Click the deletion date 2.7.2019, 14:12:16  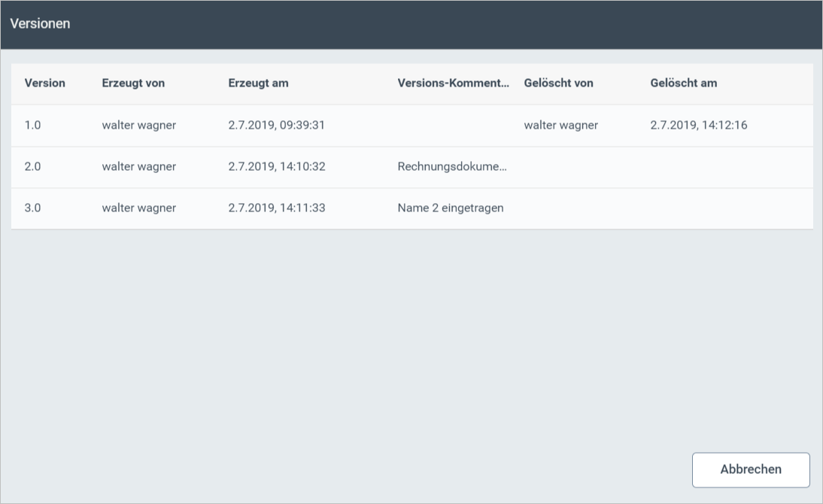coord(698,126)
